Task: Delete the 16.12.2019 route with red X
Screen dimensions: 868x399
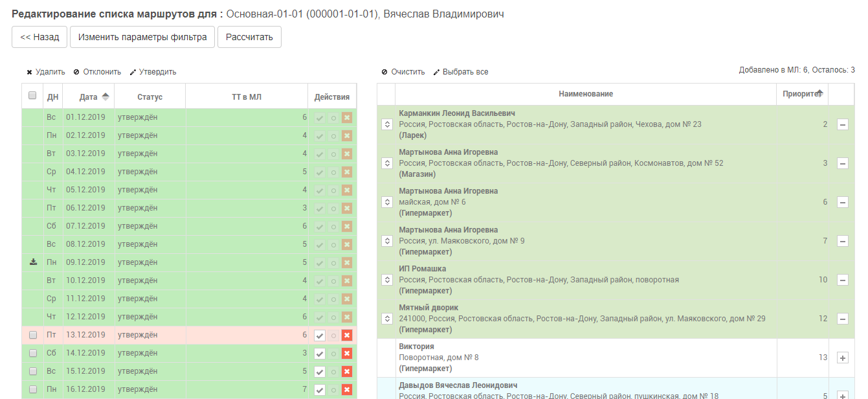Action: pos(347,390)
